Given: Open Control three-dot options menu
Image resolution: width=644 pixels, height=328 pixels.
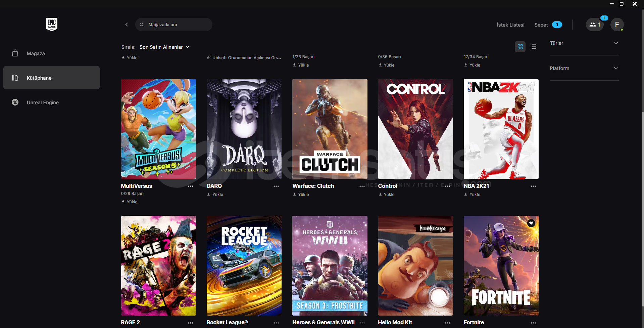Looking at the screenshot, I should coord(448,186).
